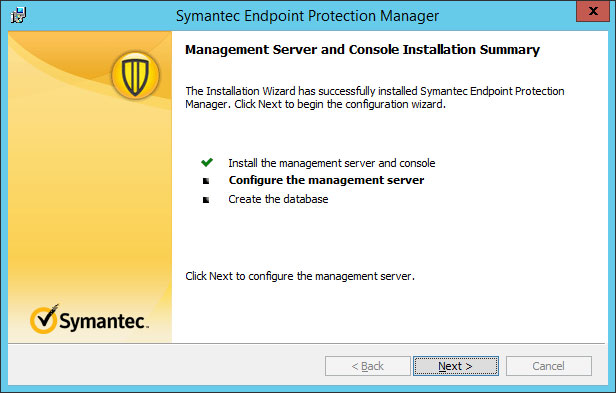
Task: Click the 'Click Next to configure' instruction text
Action: pos(300,276)
